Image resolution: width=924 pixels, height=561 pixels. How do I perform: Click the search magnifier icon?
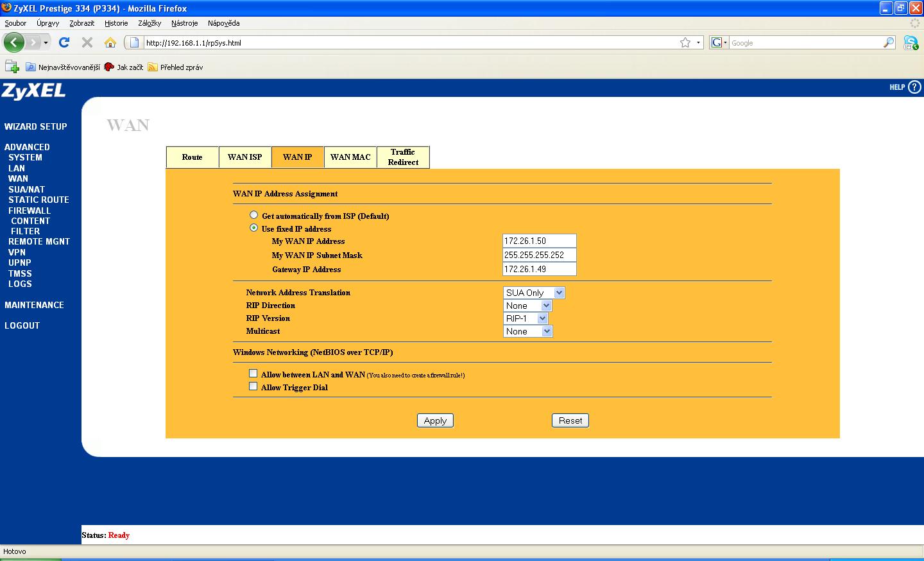tap(889, 43)
